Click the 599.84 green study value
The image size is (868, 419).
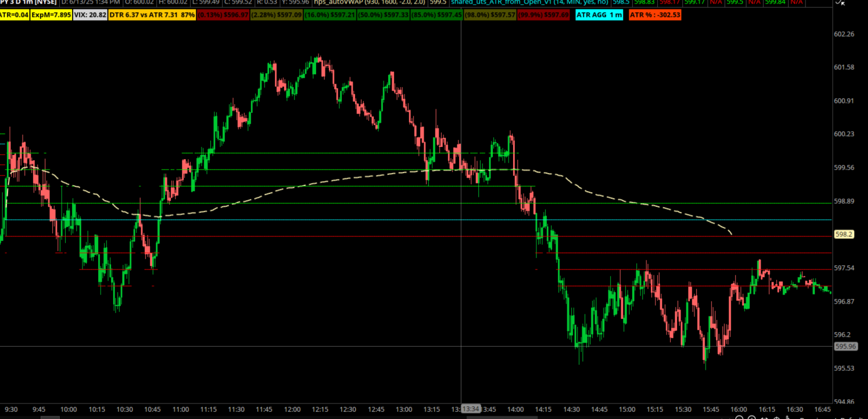tap(775, 2)
